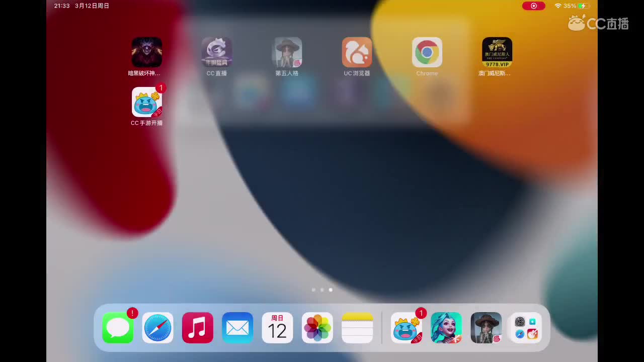Launch the Photos app from the dock
Screen dimensions: 644x362
(x=317, y=328)
